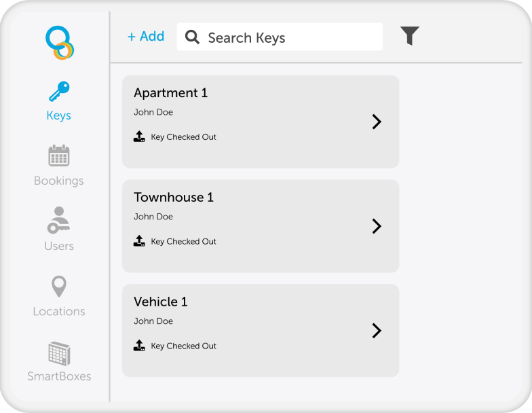This screenshot has width=532, height=413.
Task: Focus the Search Keys input field
Action: (280, 37)
